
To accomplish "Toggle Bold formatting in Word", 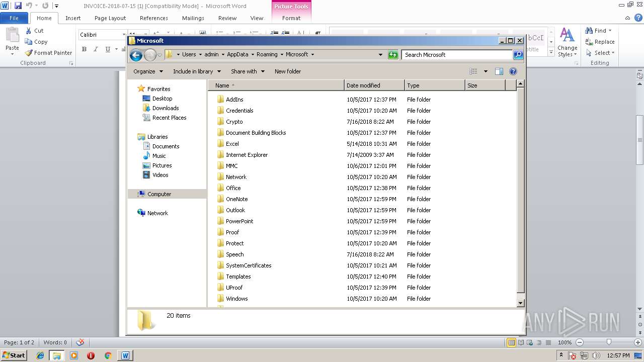I will pos(84,49).
